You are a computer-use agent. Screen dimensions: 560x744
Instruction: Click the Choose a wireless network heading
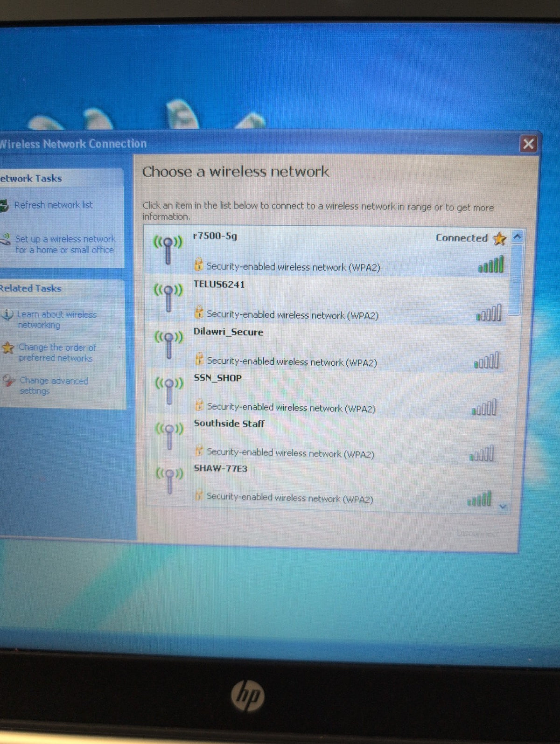tap(236, 172)
